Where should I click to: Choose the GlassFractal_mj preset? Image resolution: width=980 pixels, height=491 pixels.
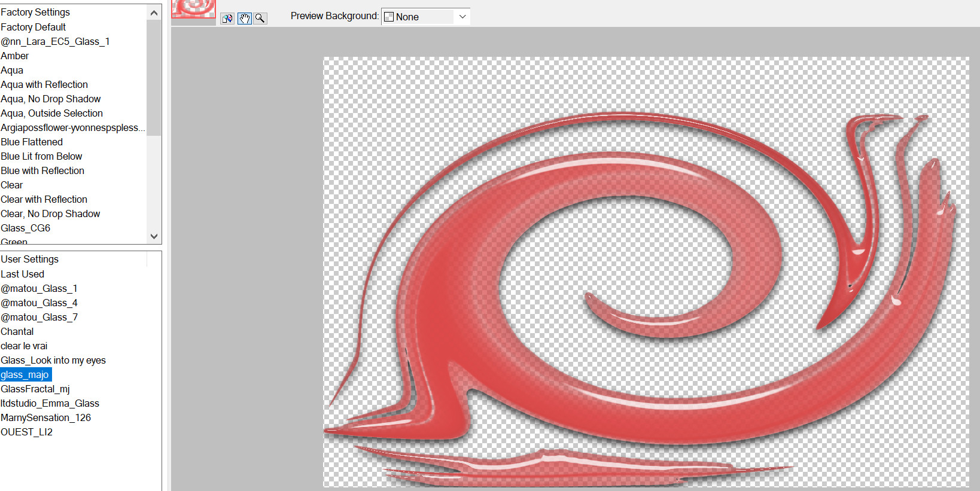click(35, 389)
